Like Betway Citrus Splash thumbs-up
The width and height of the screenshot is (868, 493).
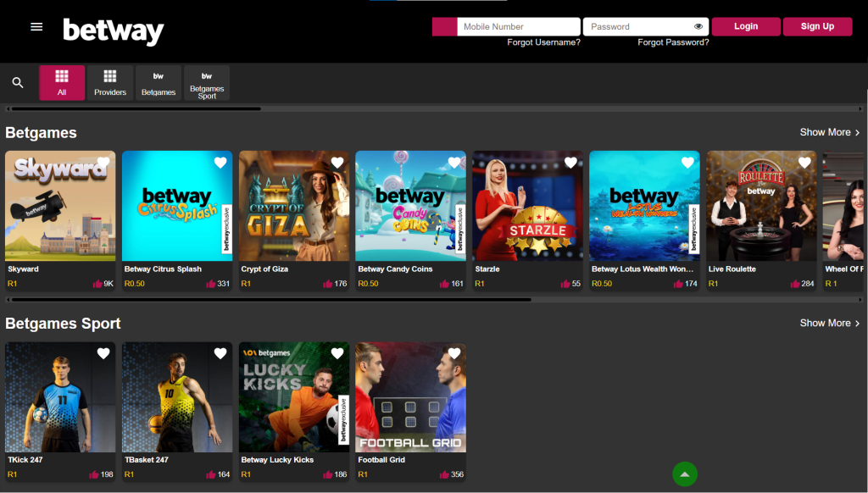[x=210, y=284]
